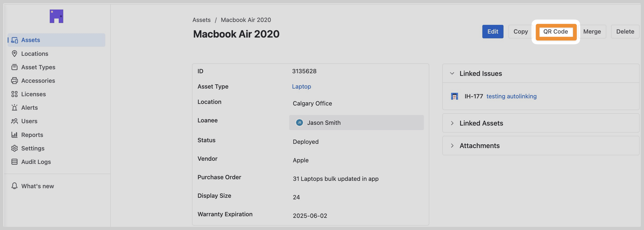Click the Merge button
Image resolution: width=644 pixels, height=230 pixels.
click(592, 31)
